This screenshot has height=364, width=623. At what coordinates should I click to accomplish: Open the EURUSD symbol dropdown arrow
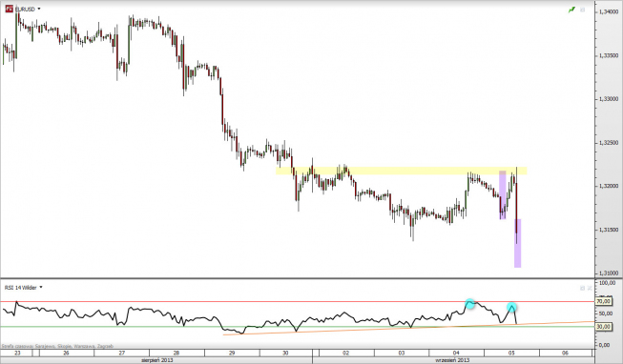coord(39,9)
